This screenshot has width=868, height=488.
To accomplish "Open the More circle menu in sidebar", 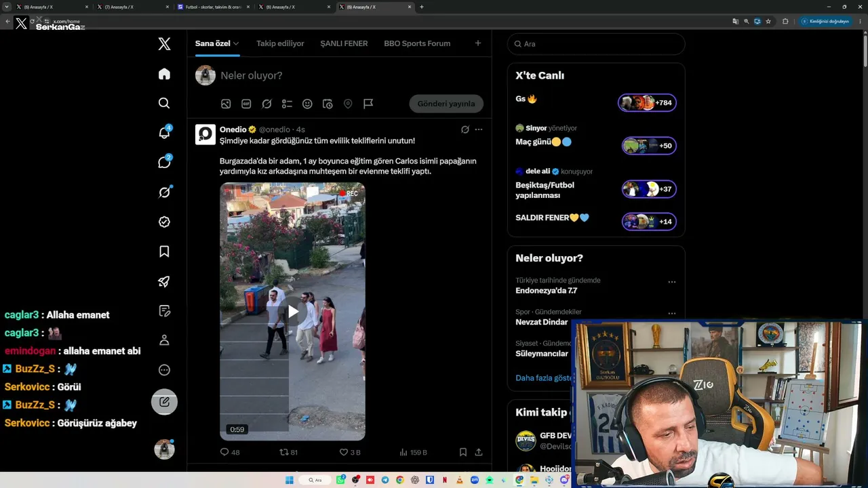I will click(164, 370).
